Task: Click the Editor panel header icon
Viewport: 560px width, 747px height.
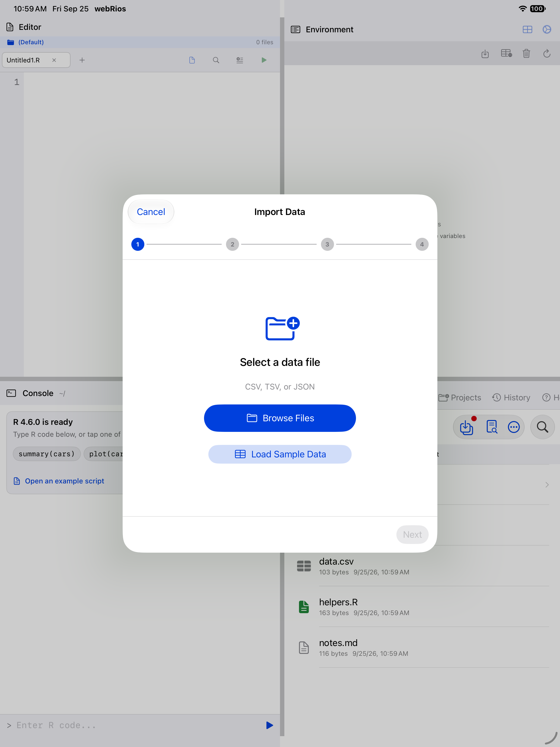Action: click(10, 27)
